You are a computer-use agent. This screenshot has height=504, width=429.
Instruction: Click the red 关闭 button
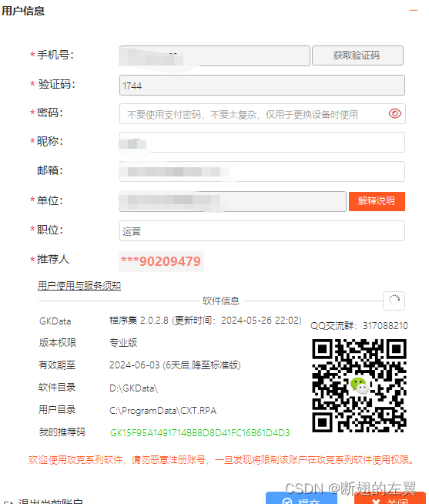[390, 499]
